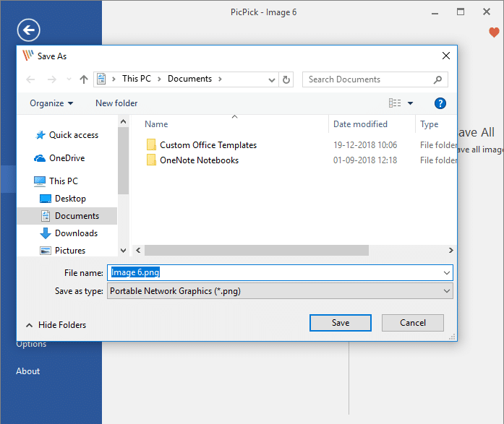Expand the Save as type dropdown
The image size is (504, 424).
point(446,291)
